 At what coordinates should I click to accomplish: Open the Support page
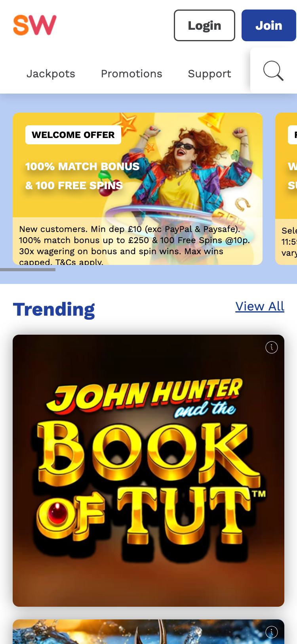click(209, 74)
